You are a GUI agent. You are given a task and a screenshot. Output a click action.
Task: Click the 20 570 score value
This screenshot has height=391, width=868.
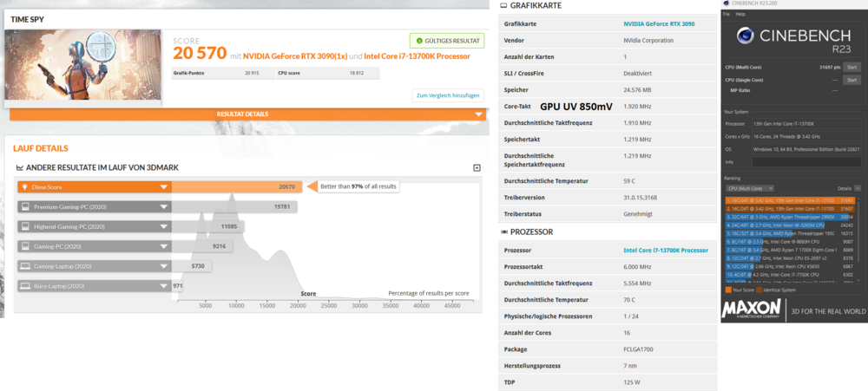[200, 54]
